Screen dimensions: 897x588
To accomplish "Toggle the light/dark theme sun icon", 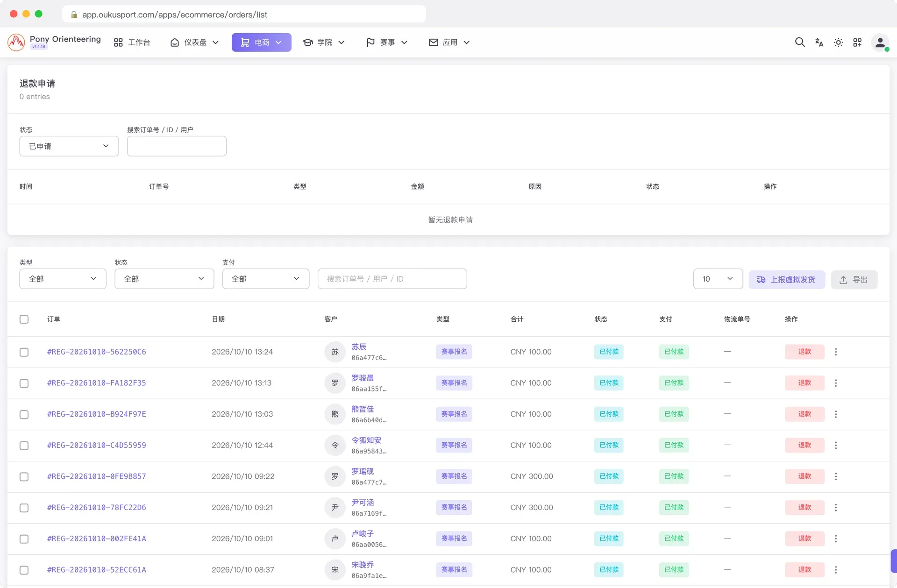I will 838,43.
